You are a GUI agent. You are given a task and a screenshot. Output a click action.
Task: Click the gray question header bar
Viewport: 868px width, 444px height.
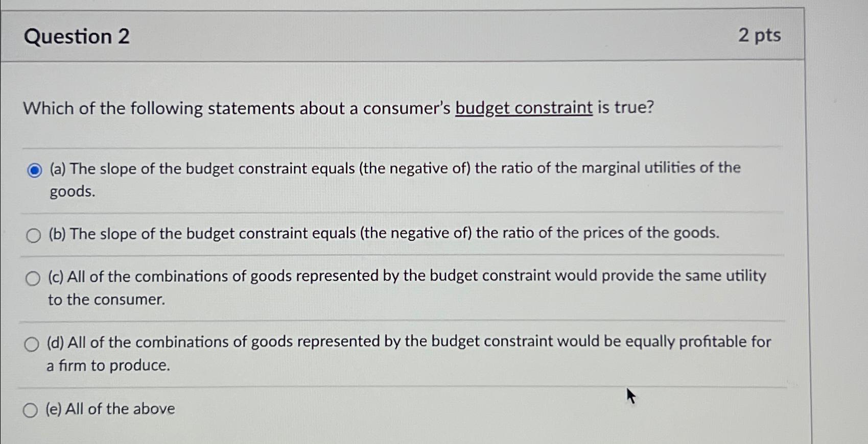(x=409, y=36)
